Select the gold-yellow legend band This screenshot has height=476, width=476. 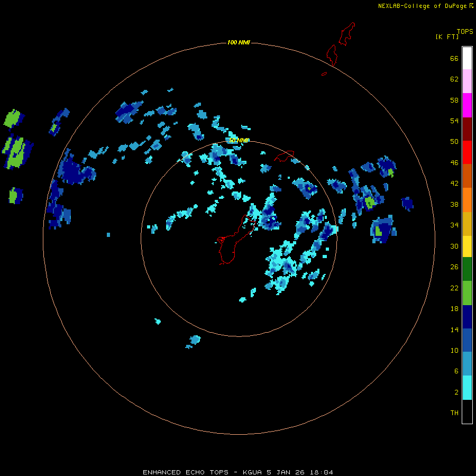click(467, 224)
